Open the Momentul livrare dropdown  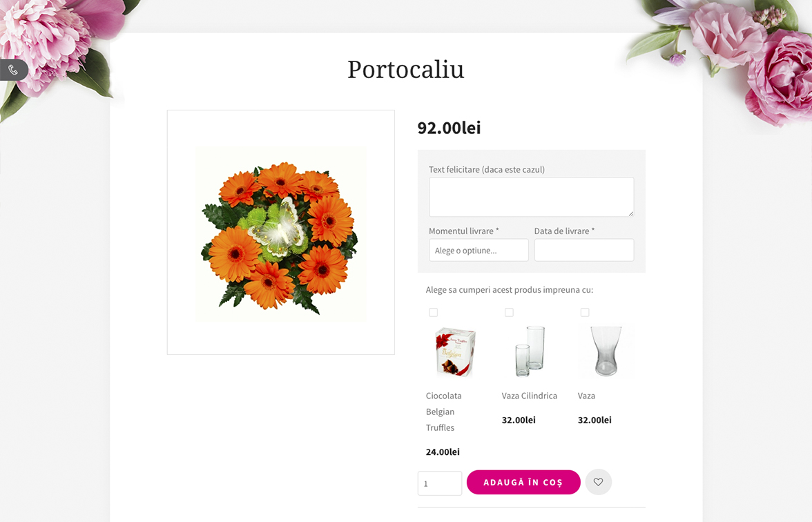click(478, 250)
